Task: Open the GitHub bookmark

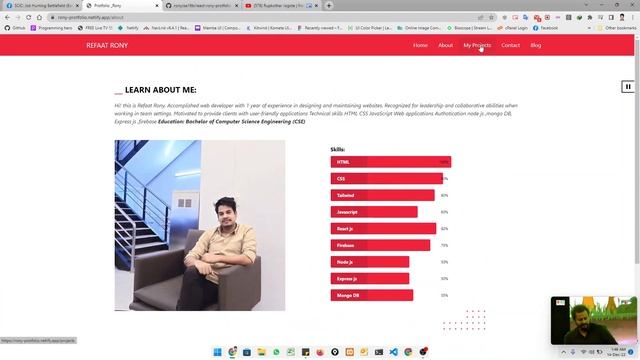Action: point(15,28)
